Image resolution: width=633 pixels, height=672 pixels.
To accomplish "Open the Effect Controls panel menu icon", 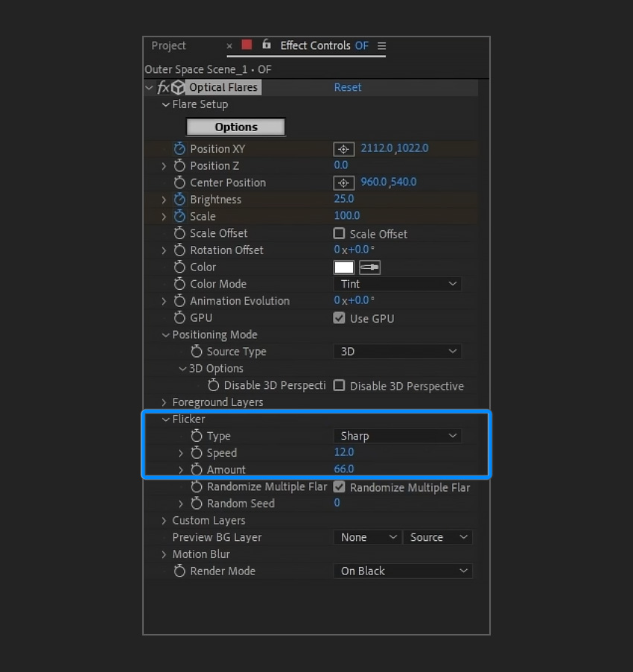I will coord(381,46).
